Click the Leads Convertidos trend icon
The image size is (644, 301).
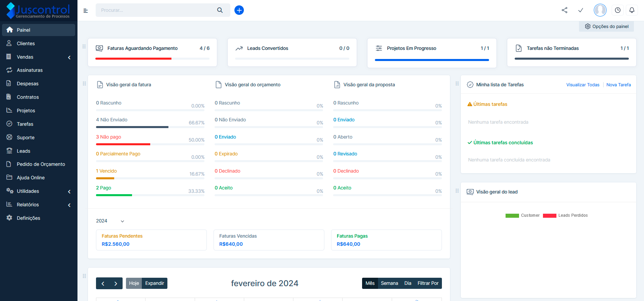[x=239, y=48]
